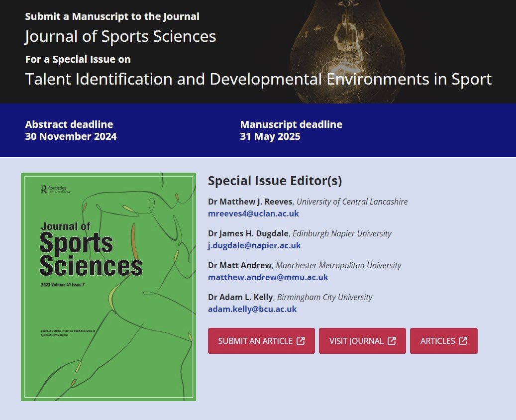Click the adam.kelly@bcu.ac.uk email link
Screen dimensions: 516x420
point(252,309)
